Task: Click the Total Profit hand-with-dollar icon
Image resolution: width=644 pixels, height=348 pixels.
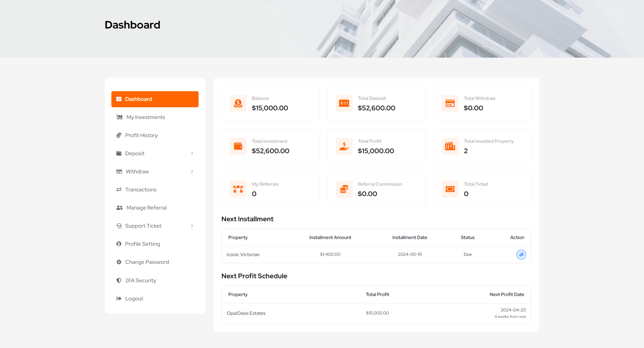Action: coord(344,146)
